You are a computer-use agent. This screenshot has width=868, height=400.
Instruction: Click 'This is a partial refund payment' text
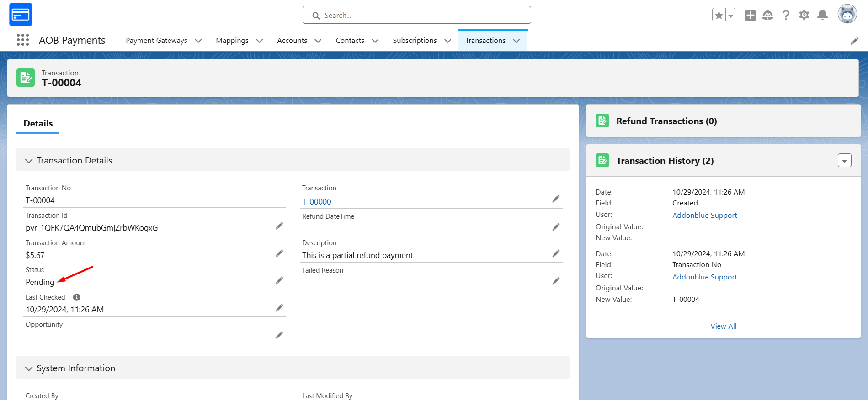tap(357, 255)
